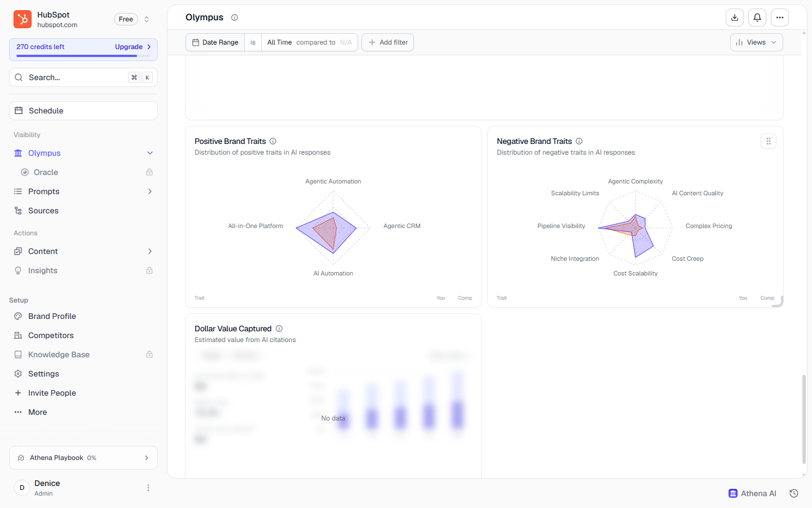Open the workspace switcher chevrons
This screenshot has height=508, width=812.
click(147, 19)
